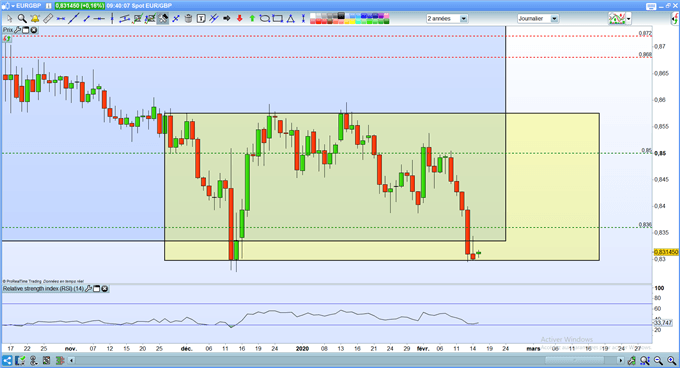Click the link chain icon bottom right
The height and width of the screenshot is (368, 680).
pyautogui.click(x=631, y=360)
